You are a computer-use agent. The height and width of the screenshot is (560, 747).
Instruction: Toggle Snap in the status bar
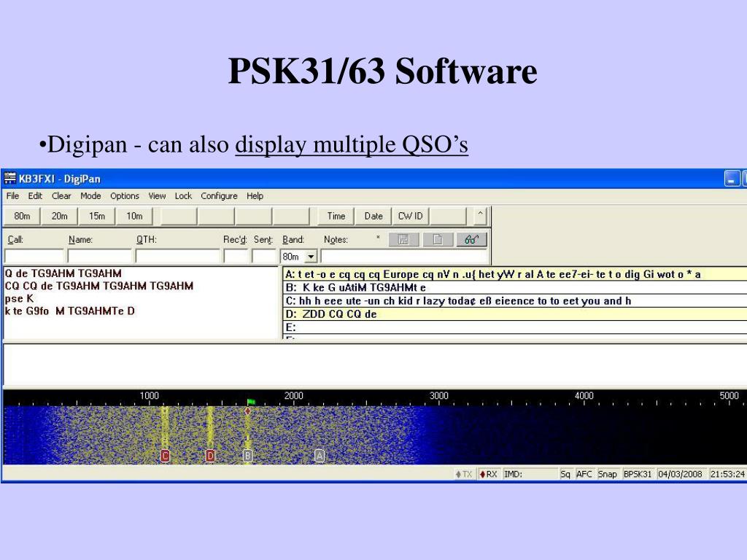pos(608,474)
